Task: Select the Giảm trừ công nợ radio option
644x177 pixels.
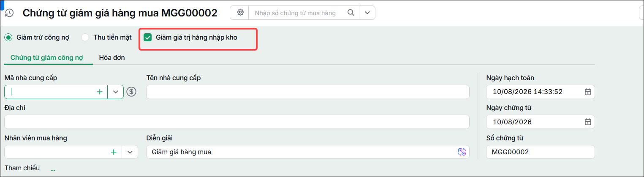Action: click(8, 37)
